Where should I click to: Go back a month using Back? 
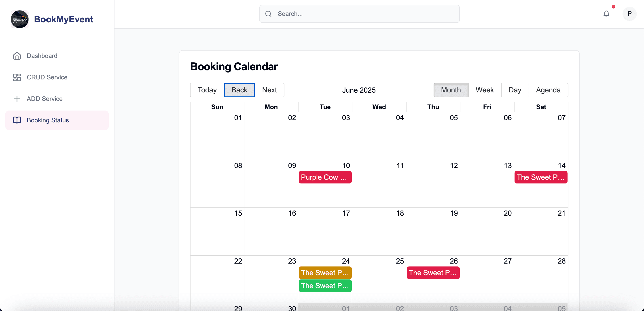[x=239, y=90]
